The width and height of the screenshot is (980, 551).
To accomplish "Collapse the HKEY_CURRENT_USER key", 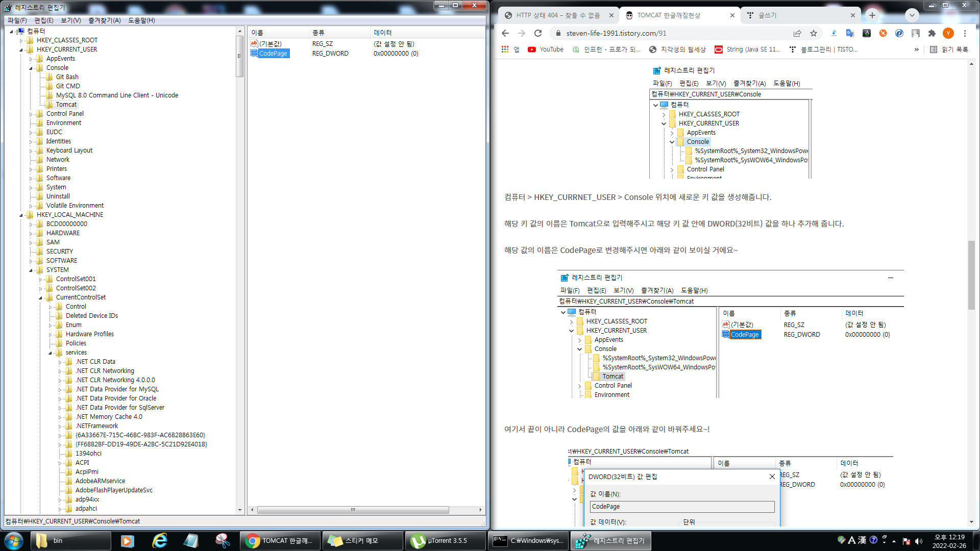I will (21, 49).
